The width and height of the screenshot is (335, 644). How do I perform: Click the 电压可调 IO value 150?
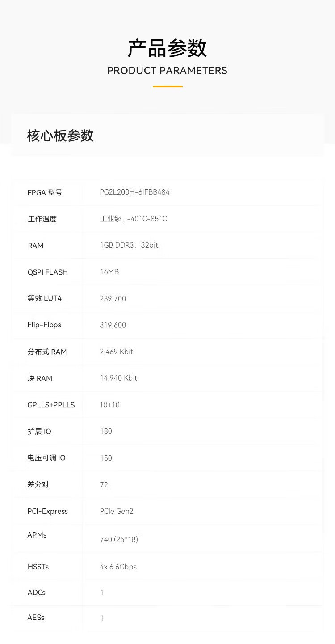pyautogui.click(x=106, y=458)
